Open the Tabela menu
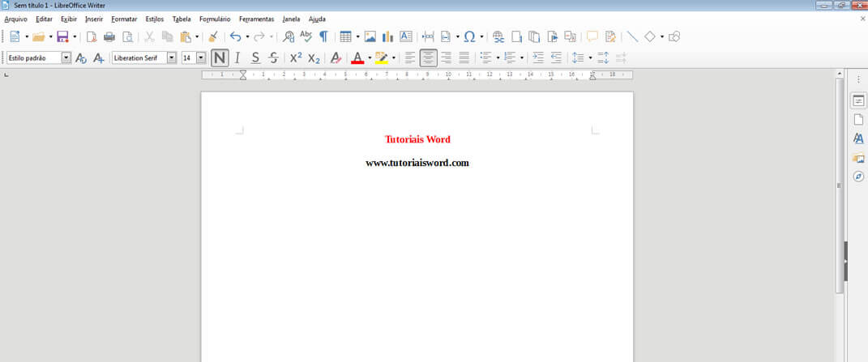 click(x=181, y=19)
